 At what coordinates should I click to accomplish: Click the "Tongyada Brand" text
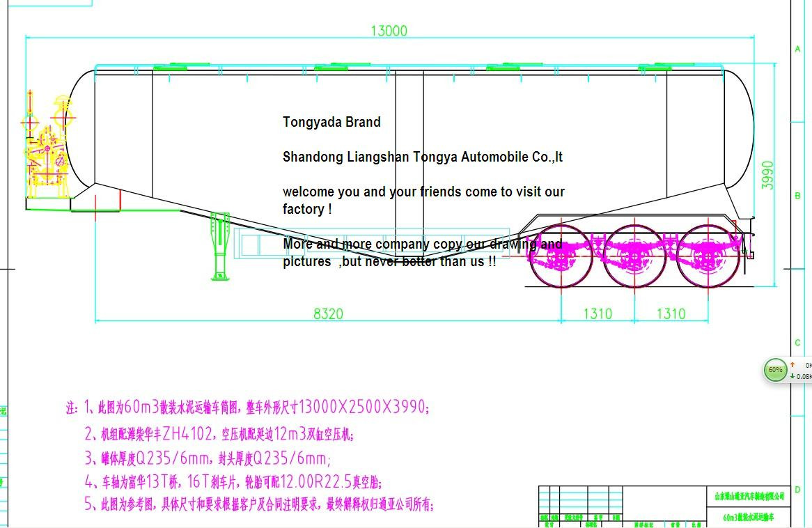point(331,122)
